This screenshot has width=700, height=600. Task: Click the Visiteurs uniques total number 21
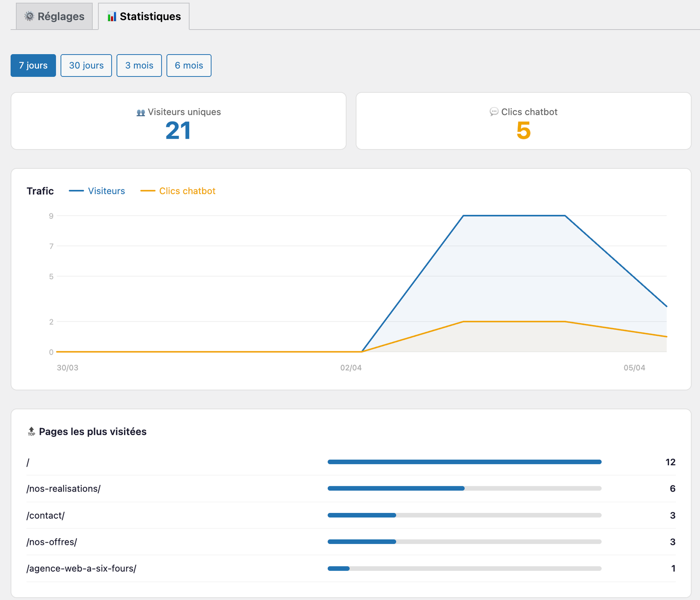pyautogui.click(x=178, y=130)
